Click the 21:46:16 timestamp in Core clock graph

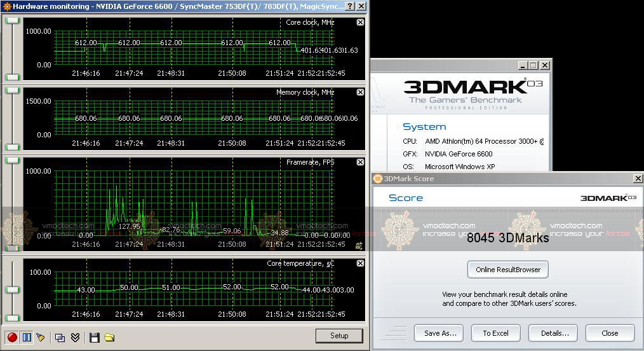point(86,73)
